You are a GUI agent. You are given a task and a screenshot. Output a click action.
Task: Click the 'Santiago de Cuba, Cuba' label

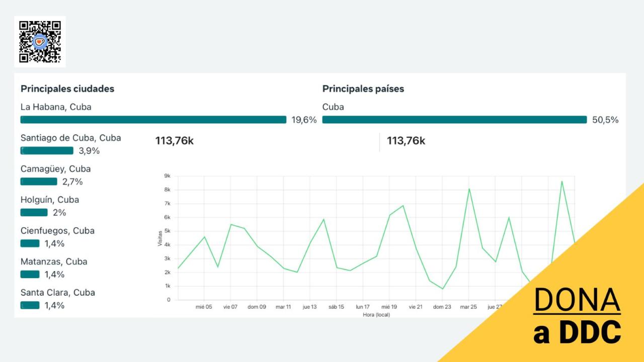(71, 138)
